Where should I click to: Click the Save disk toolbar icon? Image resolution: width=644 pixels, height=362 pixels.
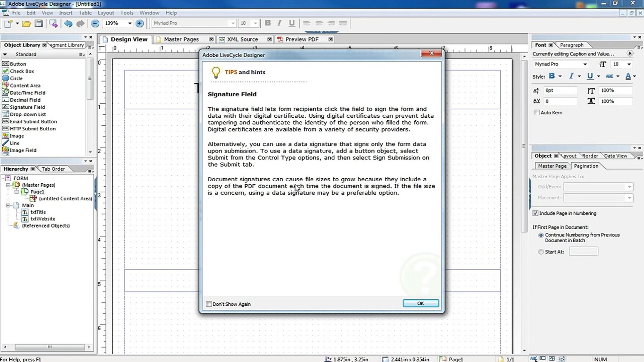39,23
